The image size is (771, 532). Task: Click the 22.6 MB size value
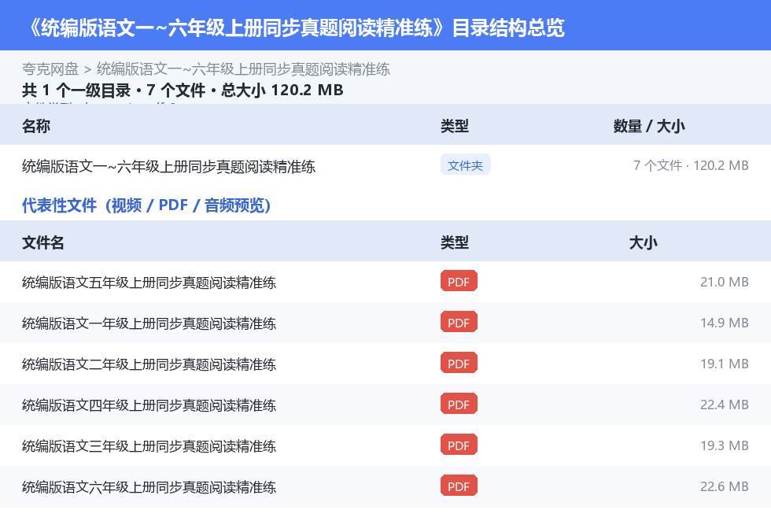[725, 486]
